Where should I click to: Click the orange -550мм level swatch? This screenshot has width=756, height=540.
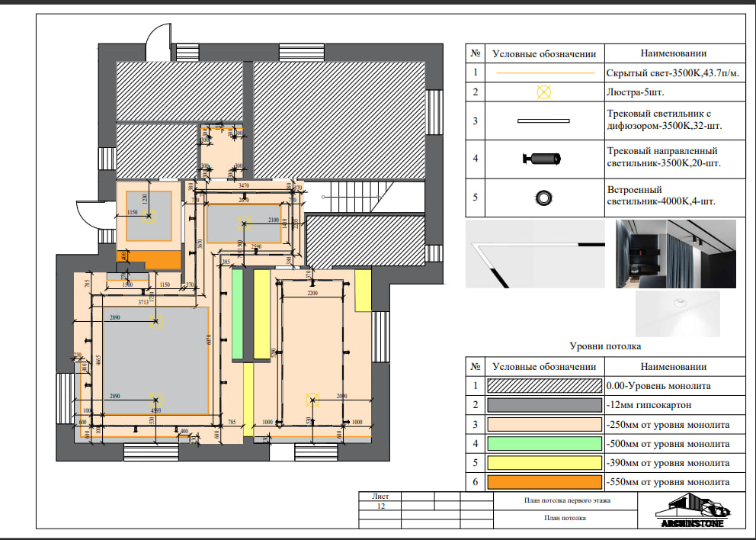(544, 481)
